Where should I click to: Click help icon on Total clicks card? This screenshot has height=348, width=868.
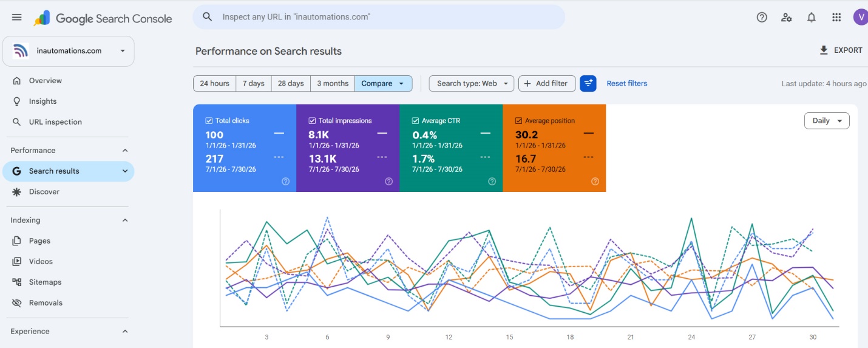click(x=285, y=181)
